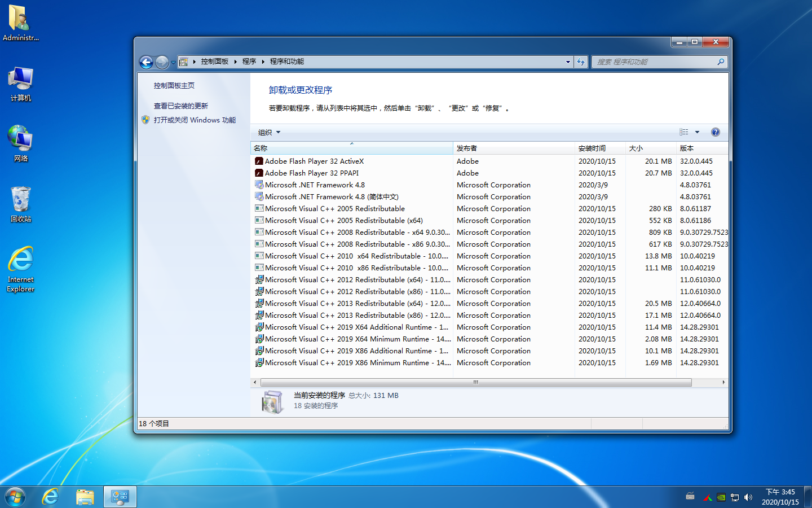
Task: Select Visual C++ 2008 x64 entry
Action: pyautogui.click(x=358, y=233)
